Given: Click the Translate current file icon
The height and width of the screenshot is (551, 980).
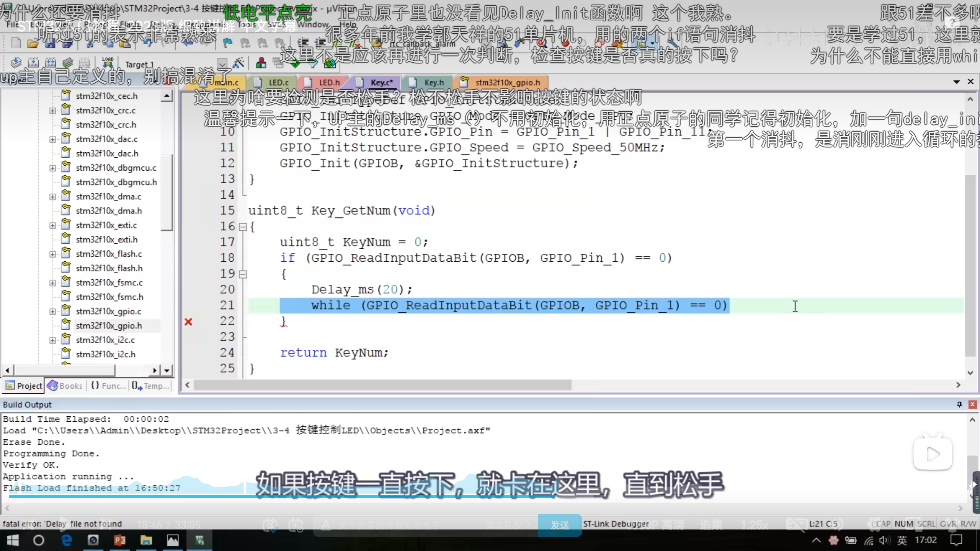Looking at the screenshot, I should [x=16, y=62].
